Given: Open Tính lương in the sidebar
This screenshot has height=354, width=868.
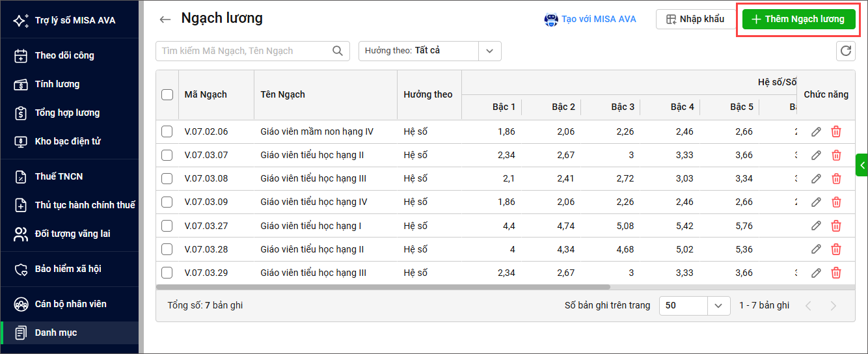Looking at the screenshot, I should coord(57,84).
